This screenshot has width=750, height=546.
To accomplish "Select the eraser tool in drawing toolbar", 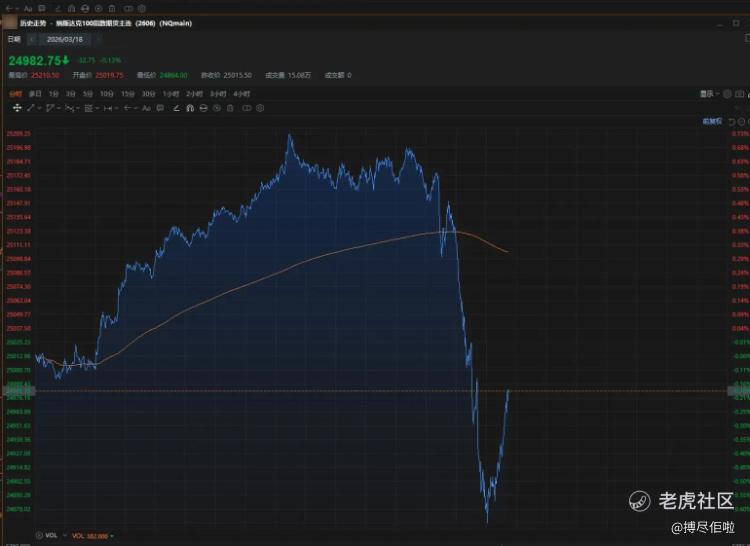I will click(176, 108).
